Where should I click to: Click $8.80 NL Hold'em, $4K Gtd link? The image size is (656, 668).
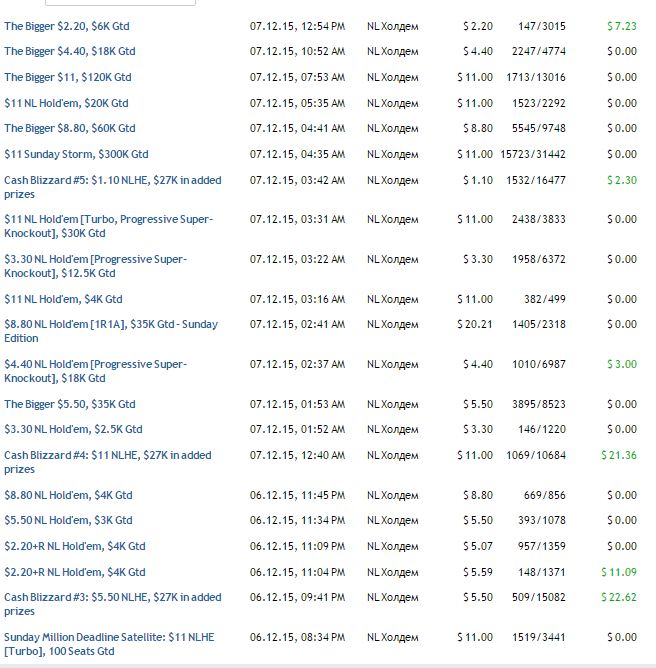click(x=68, y=495)
